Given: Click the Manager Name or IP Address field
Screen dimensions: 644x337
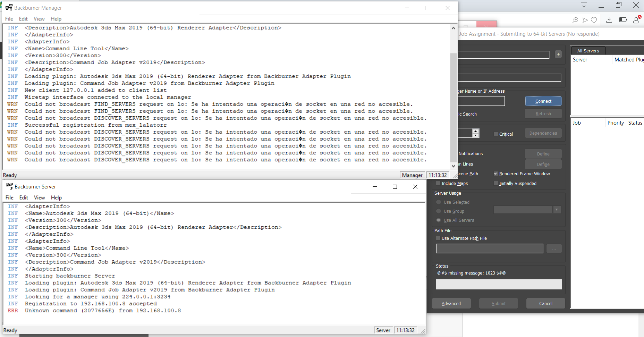Looking at the screenshot, I should 481,101.
